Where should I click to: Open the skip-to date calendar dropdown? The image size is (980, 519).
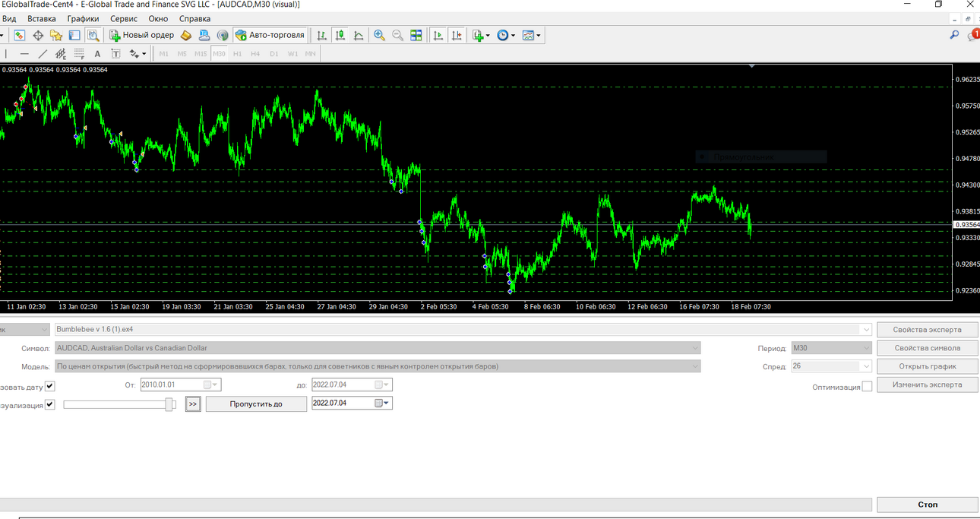(382, 403)
